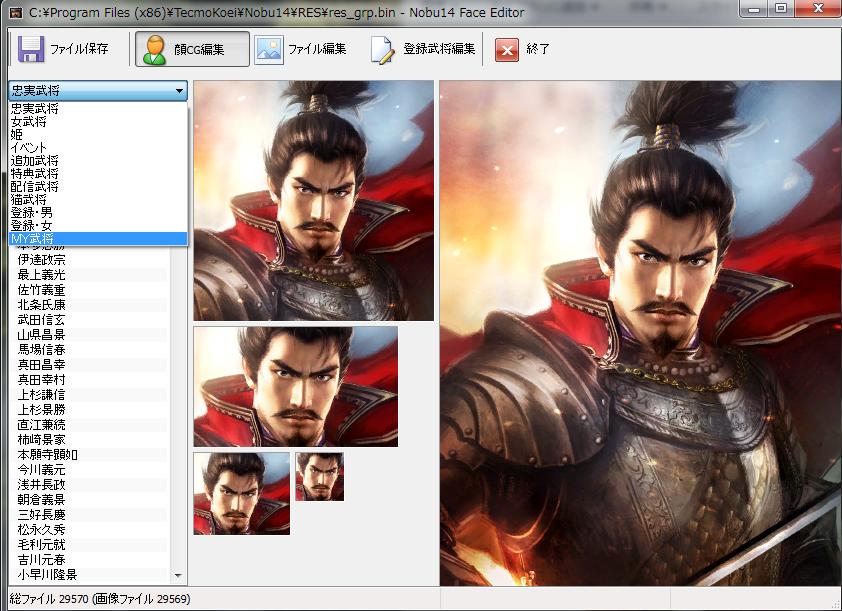Select 佐竹義重 in the list
The image size is (842, 611).
41,290
